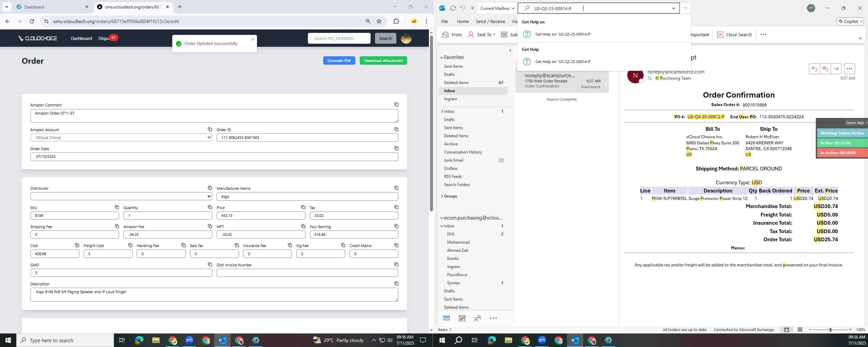The width and height of the screenshot is (868, 347).
Task: Copy the Description field value
Action: [396, 284]
